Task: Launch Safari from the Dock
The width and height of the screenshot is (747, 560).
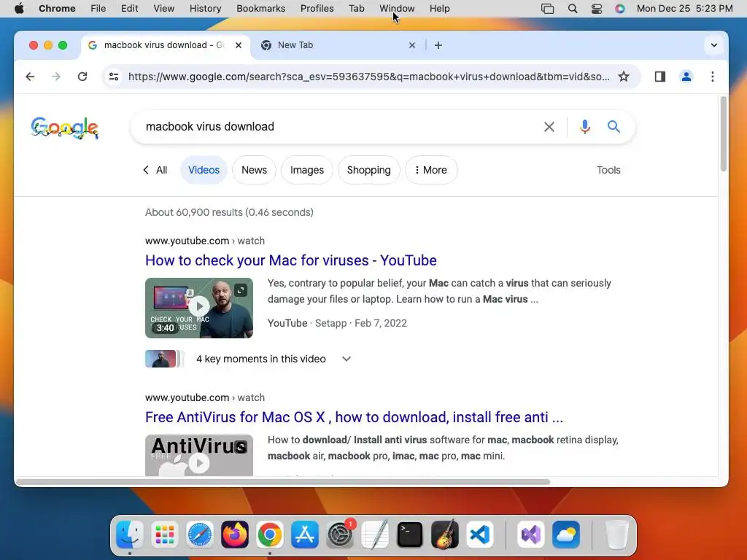Action: point(200,534)
